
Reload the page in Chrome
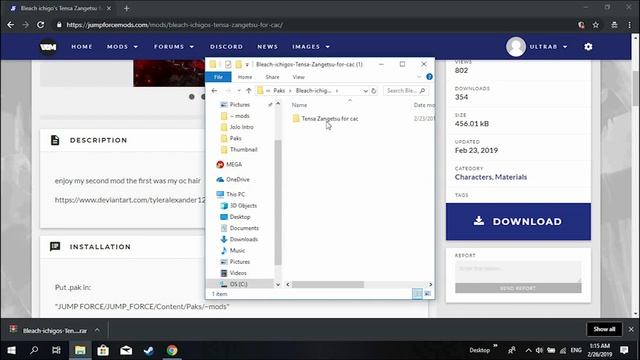[x=40, y=25]
